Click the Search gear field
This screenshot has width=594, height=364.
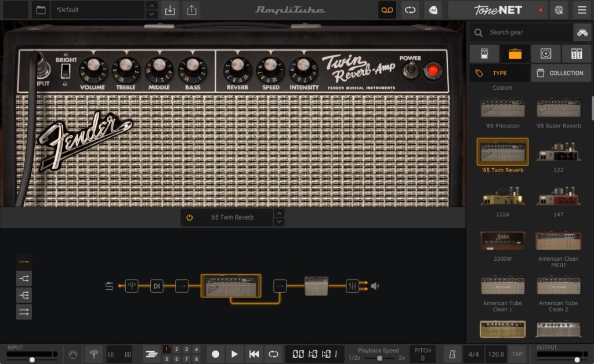pyautogui.click(x=521, y=32)
